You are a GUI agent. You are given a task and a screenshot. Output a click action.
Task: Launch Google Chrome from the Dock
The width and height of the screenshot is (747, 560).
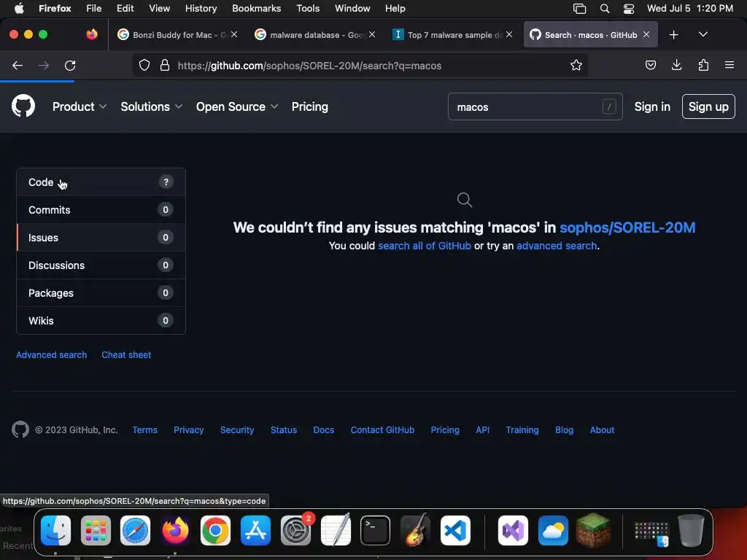(215, 531)
